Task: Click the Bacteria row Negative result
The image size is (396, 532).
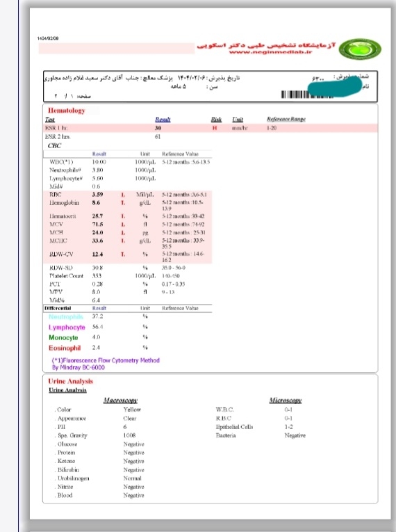Action: [x=295, y=435]
